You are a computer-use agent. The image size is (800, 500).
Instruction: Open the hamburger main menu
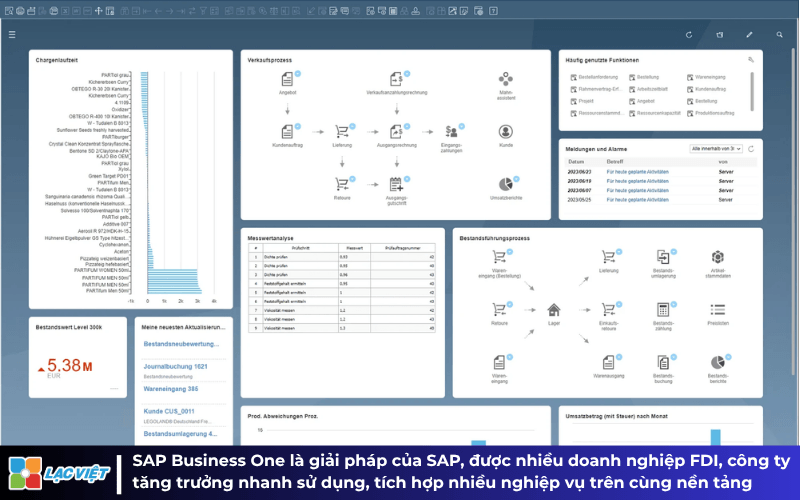12,35
